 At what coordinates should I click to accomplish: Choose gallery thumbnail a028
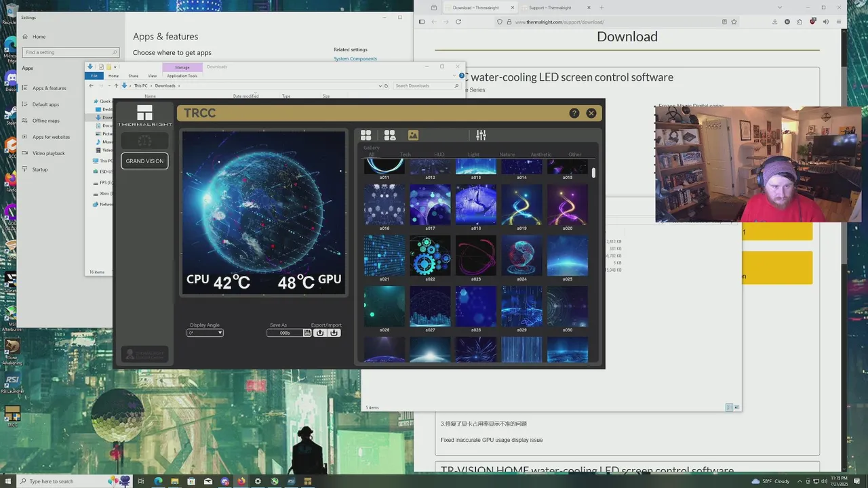click(476, 306)
